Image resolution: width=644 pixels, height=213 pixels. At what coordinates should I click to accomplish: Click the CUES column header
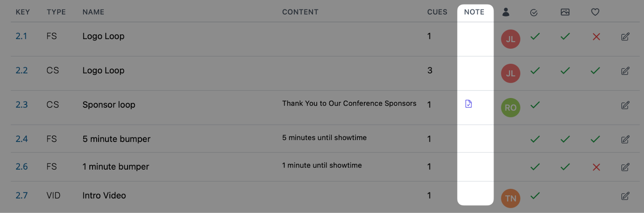tap(437, 12)
